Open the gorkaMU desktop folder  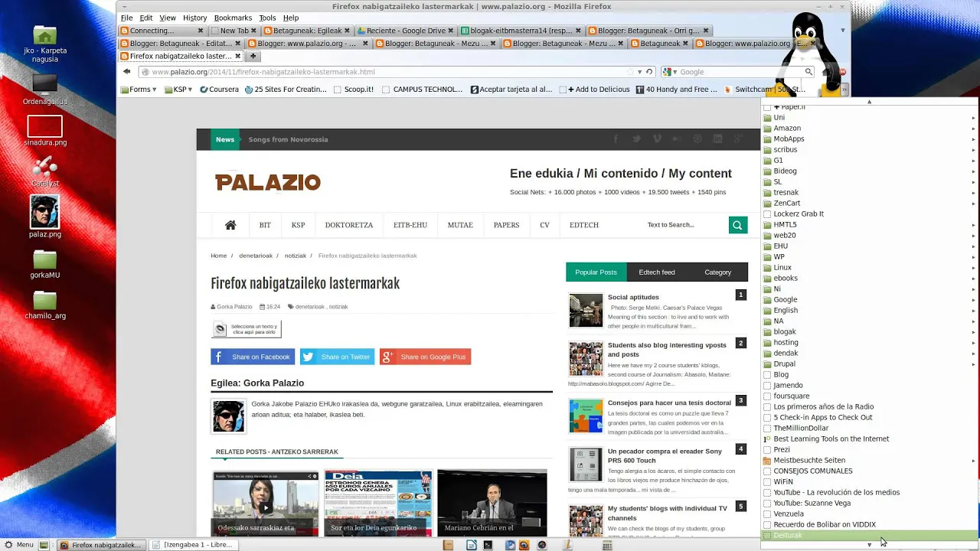[45, 264]
